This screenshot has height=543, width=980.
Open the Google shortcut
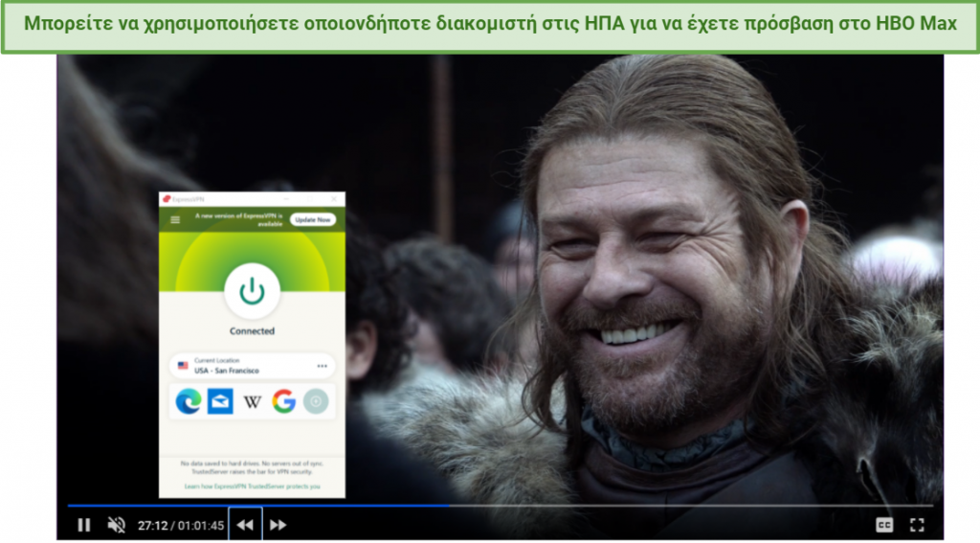283,401
